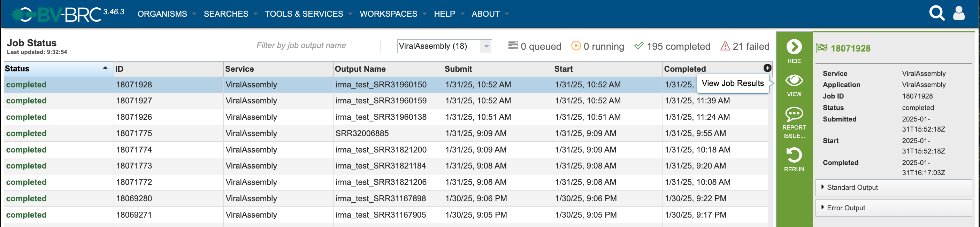Click the RERUN job icon
The height and width of the screenshot is (227, 980).
pyautogui.click(x=794, y=155)
